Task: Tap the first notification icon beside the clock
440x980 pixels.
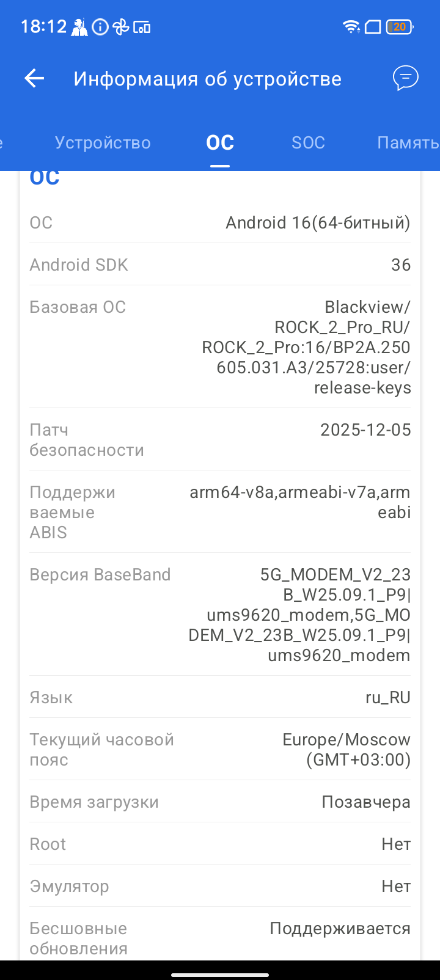Action: click(79, 27)
